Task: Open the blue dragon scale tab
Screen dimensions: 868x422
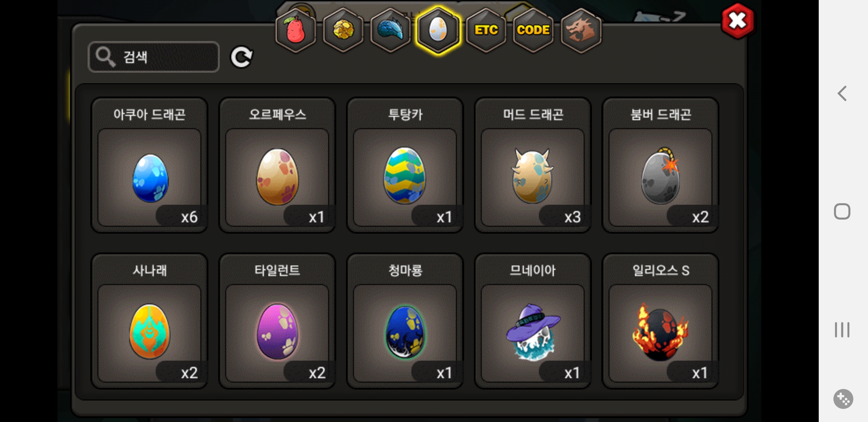Action: [x=391, y=30]
